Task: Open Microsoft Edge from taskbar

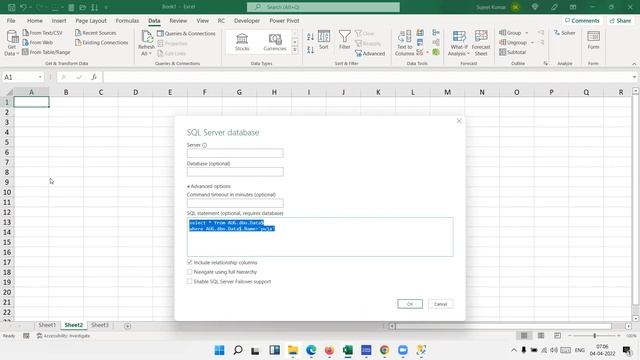Action: point(311,350)
